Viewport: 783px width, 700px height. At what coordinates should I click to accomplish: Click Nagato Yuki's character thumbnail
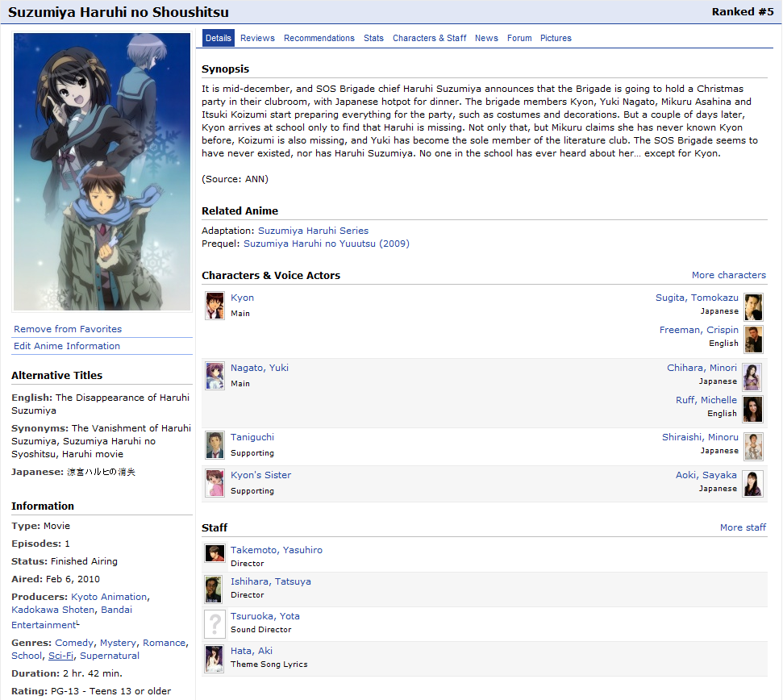point(215,376)
